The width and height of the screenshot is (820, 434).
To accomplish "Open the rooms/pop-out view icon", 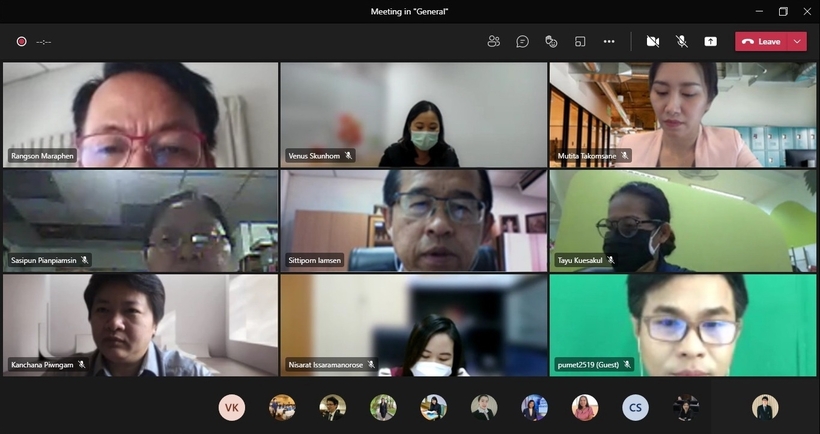I will coord(580,41).
